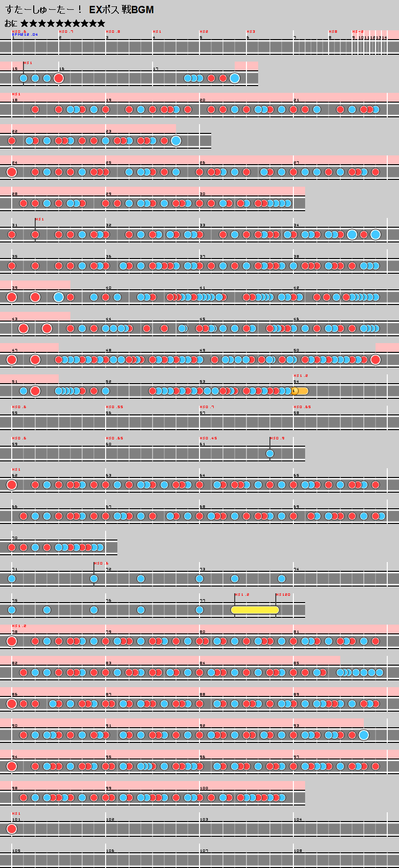Click the measure number 105 label
This screenshot has width=399, height=868.
(x=16, y=851)
